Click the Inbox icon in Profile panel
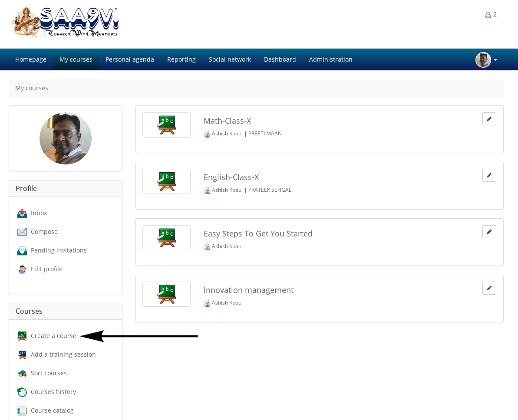This screenshot has width=518, height=420. pos(22,213)
